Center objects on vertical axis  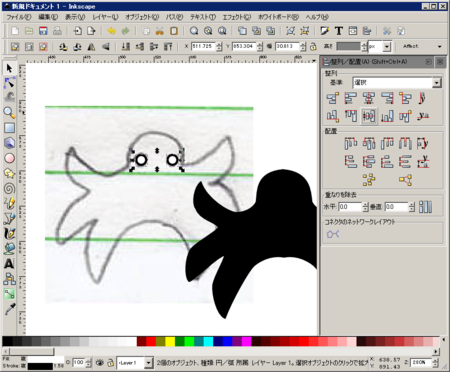pos(369,98)
